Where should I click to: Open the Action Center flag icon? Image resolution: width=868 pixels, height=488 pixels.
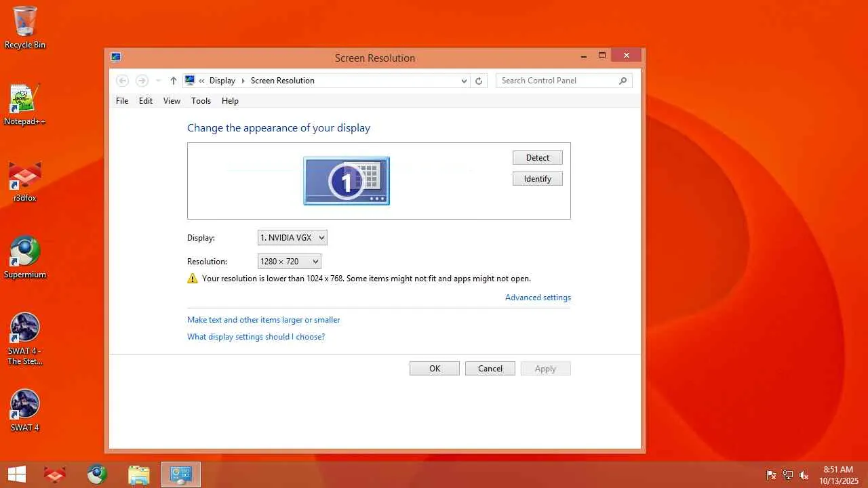click(772, 475)
